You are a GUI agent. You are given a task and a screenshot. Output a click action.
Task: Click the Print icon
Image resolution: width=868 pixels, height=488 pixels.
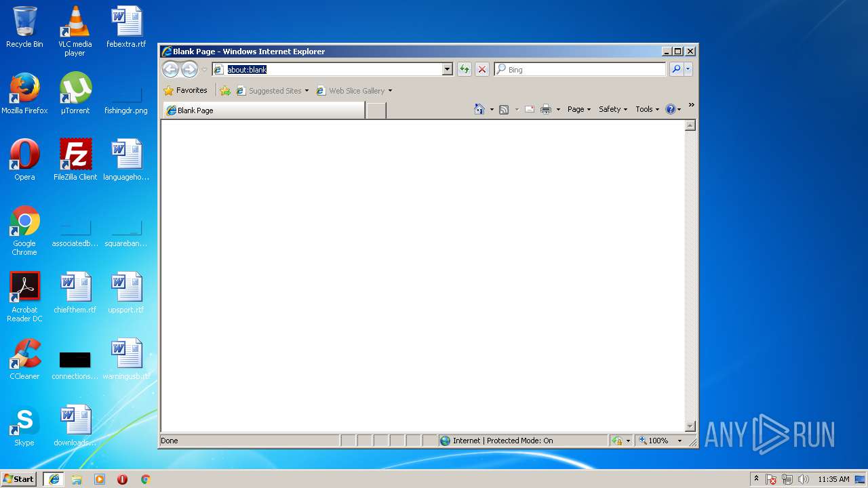(x=546, y=109)
